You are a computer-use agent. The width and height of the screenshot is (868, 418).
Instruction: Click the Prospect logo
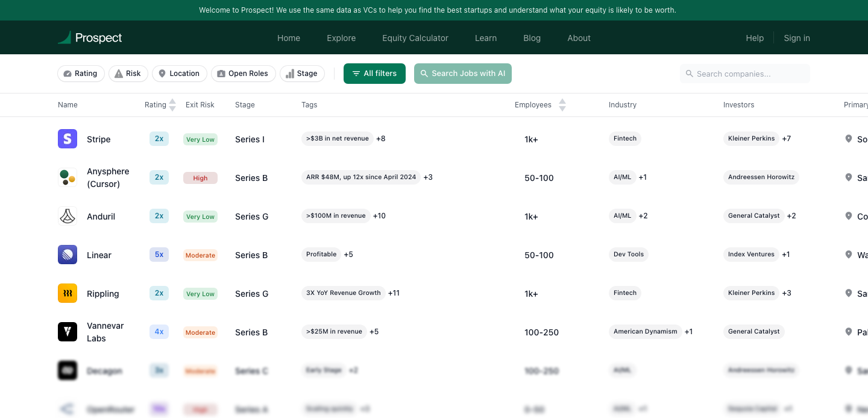click(90, 38)
